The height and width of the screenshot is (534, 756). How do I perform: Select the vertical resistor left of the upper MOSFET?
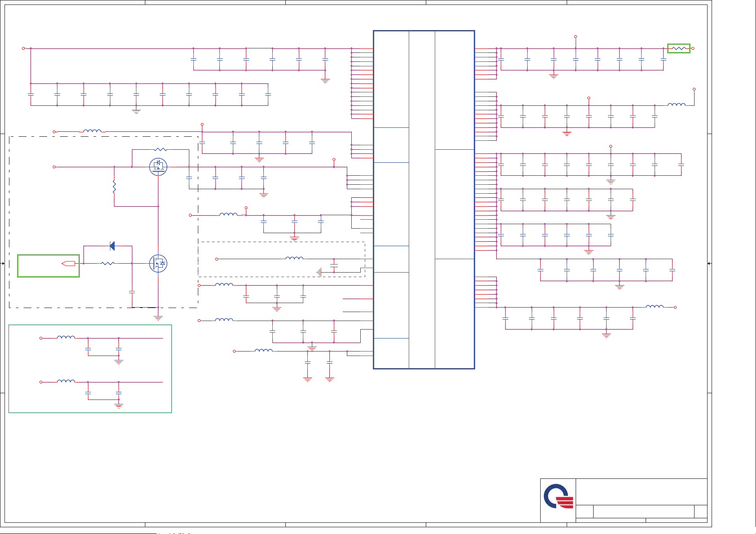point(114,187)
